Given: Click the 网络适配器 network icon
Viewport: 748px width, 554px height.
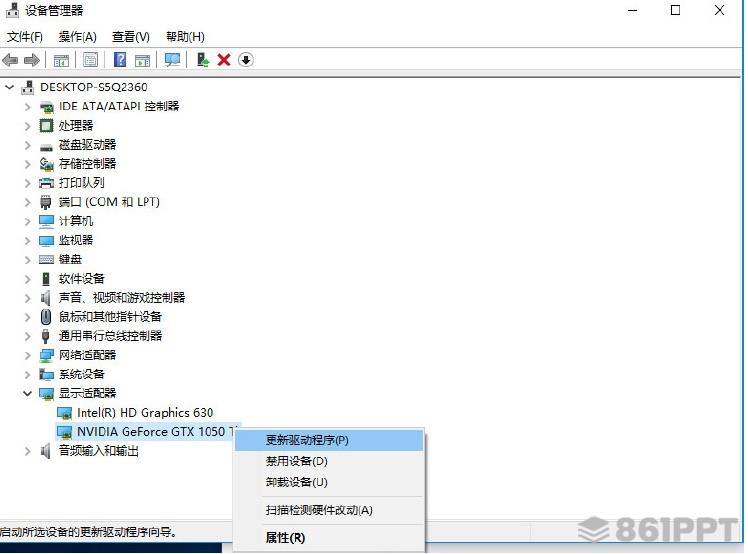Looking at the screenshot, I should [46, 355].
